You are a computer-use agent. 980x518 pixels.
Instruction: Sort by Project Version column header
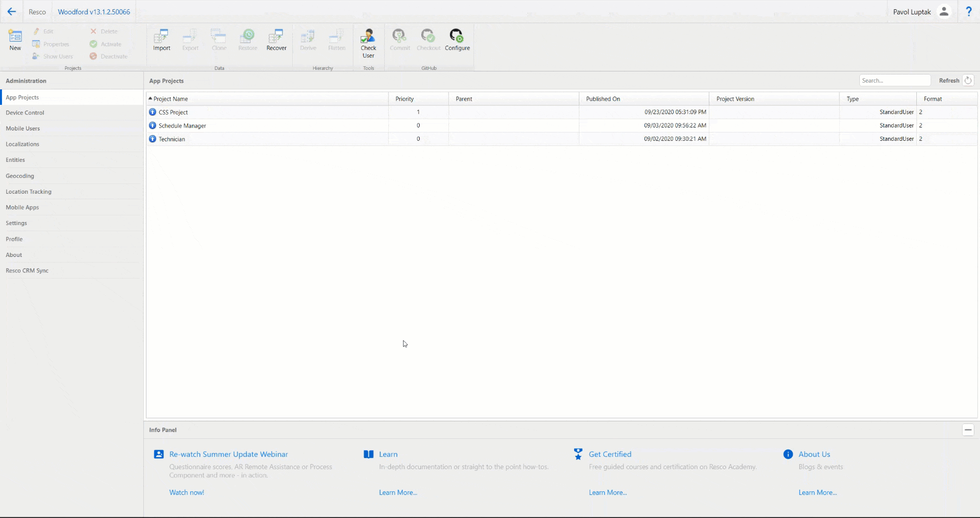click(774, 99)
